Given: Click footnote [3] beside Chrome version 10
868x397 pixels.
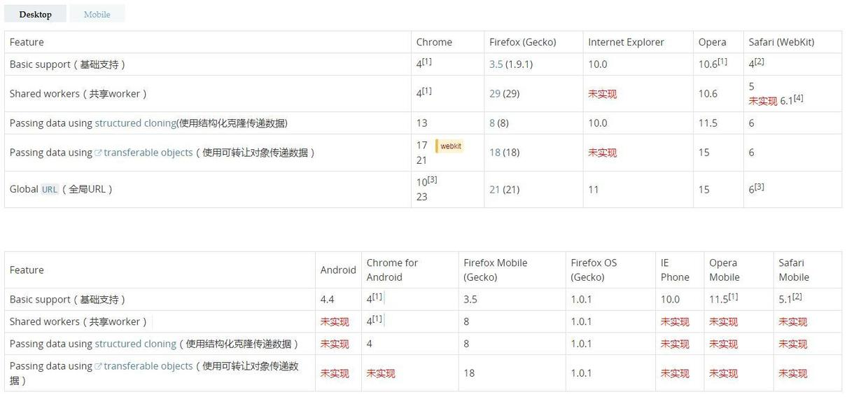Looking at the screenshot, I should (x=432, y=180).
